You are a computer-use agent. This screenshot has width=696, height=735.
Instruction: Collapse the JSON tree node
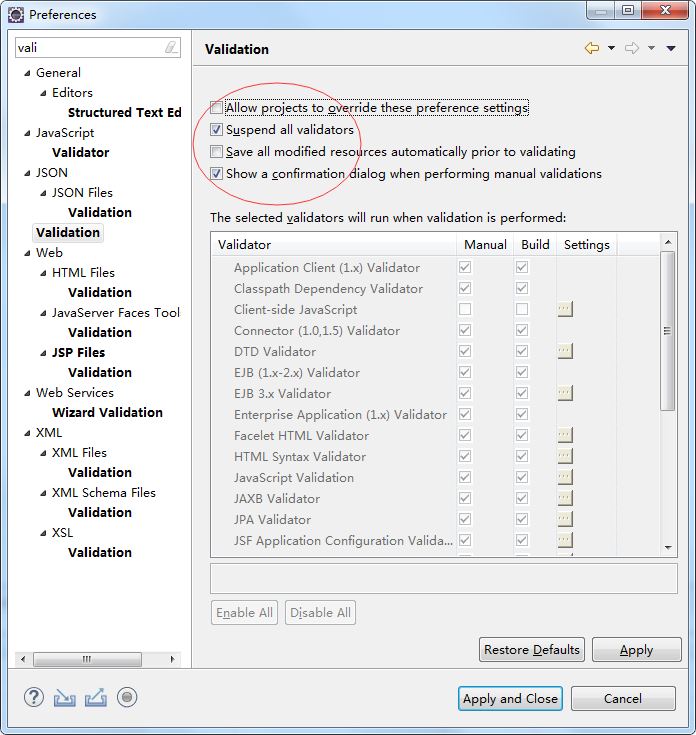coord(28,173)
